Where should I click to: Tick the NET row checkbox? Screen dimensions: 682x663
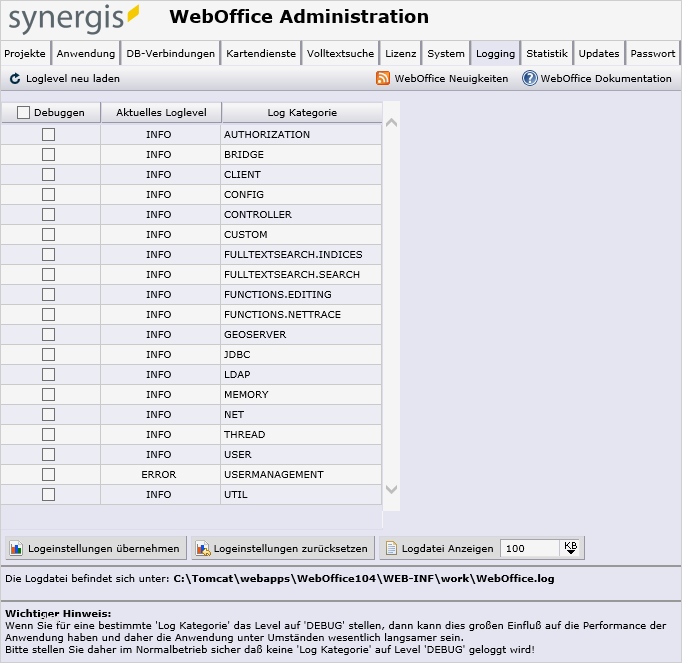coord(48,415)
